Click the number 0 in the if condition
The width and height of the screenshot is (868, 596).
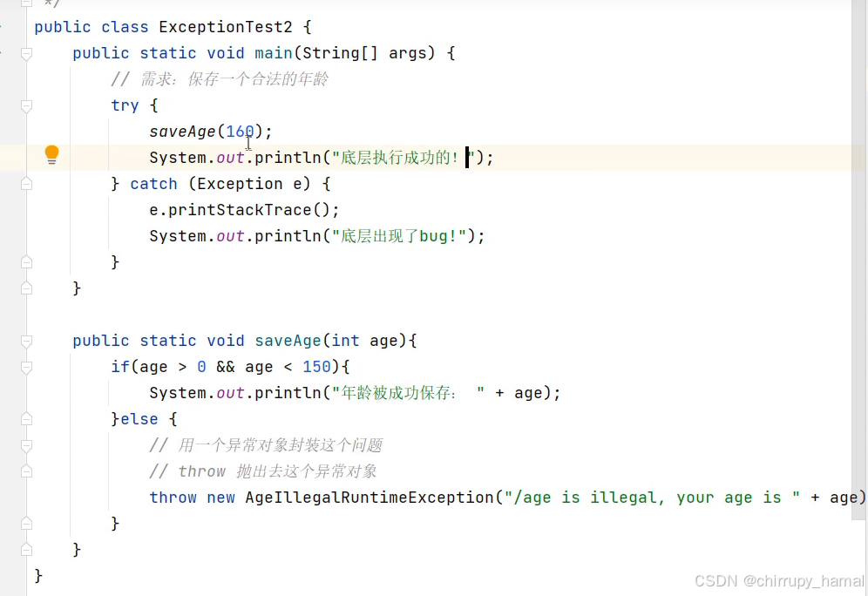pyautogui.click(x=201, y=367)
